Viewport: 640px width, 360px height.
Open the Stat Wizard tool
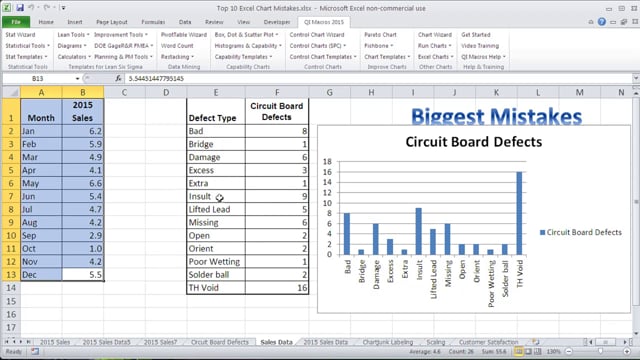[20, 35]
